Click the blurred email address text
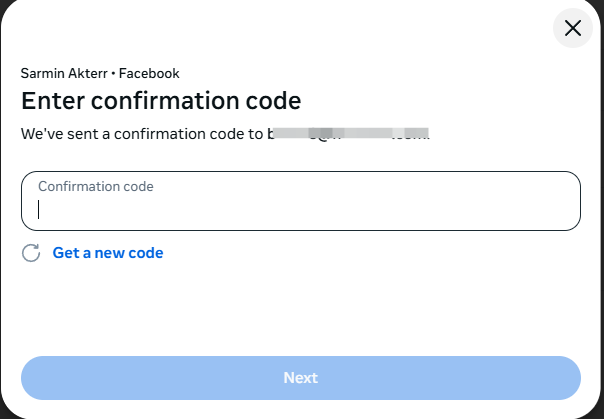Image resolution: width=604 pixels, height=419 pixels. (348, 133)
